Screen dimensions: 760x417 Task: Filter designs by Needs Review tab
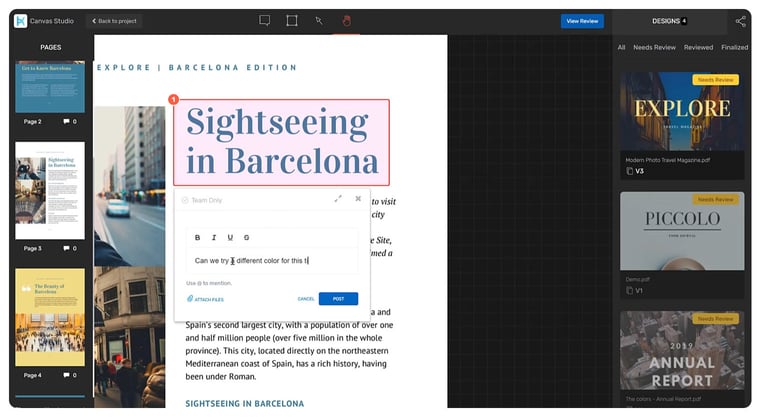tap(654, 47)
